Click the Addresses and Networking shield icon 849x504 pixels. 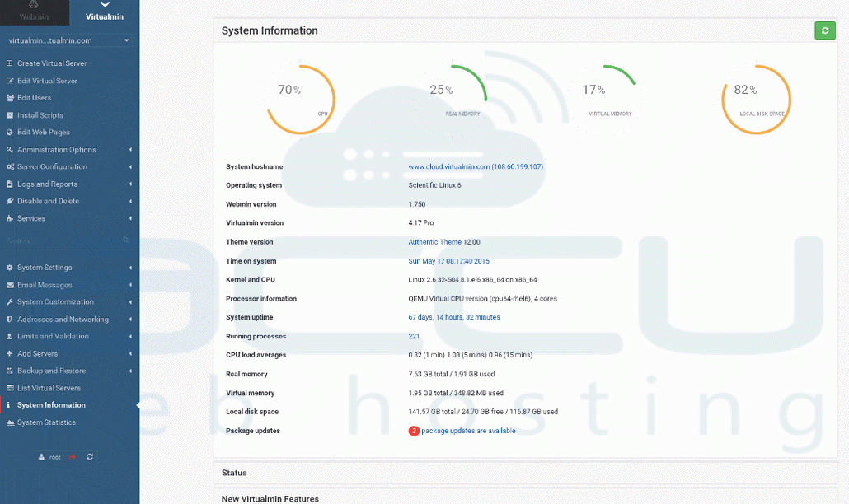tap(9, 319)
